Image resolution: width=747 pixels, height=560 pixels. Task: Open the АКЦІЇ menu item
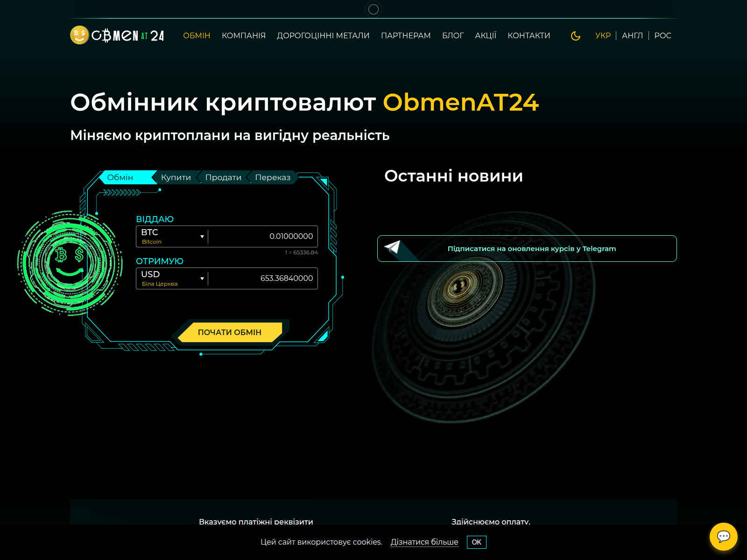tap(486, 35)
